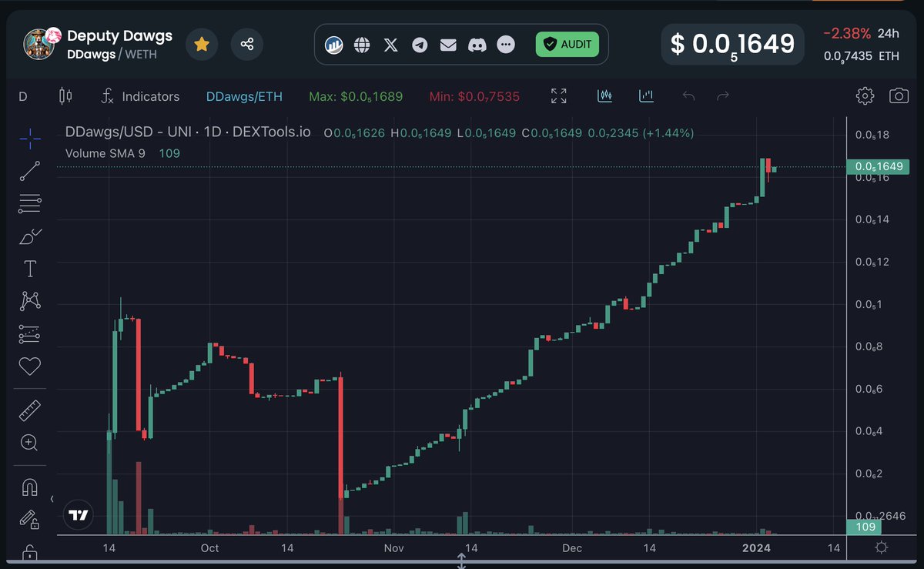Add Deputy Dawgs to favorites star
Viewport: 924px width, 569px height.
tap(202, 45)
